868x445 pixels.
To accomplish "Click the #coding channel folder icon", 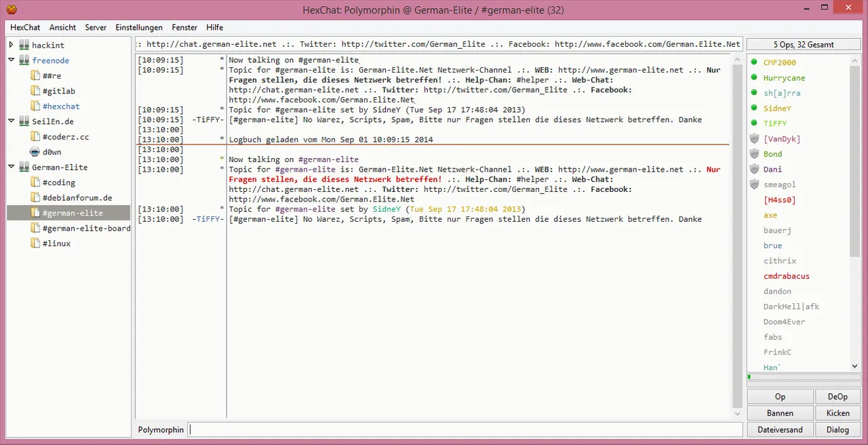I will pos(35,182).
